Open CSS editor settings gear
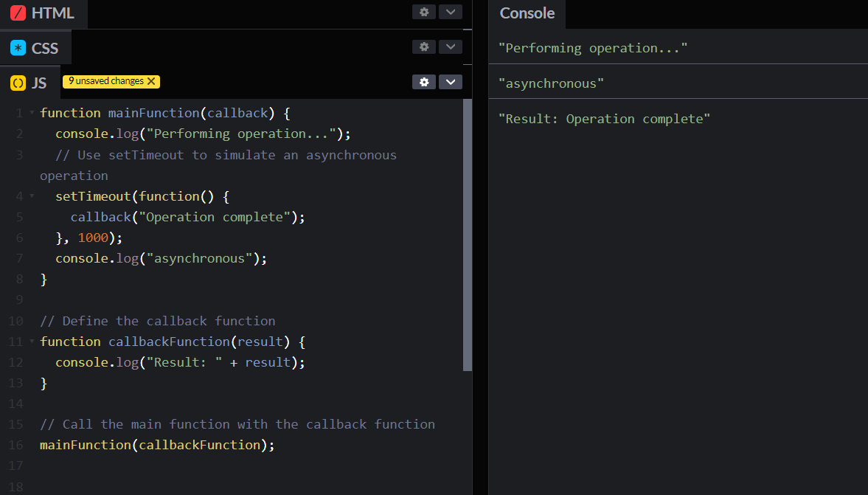 (x=424, y=47)
